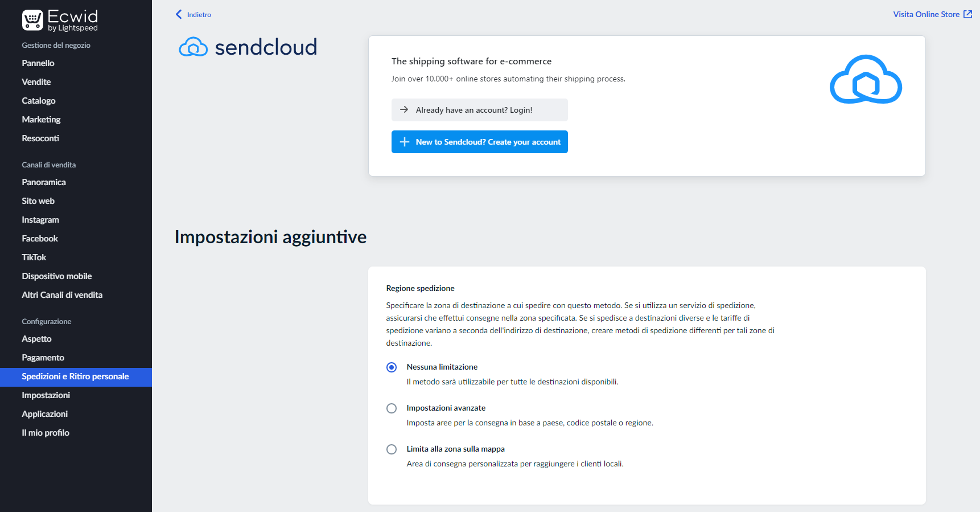
Task: Select Spedizioni e Ritiro personale in sidebar
Action: pyautogui.click(x=76, y=377)
